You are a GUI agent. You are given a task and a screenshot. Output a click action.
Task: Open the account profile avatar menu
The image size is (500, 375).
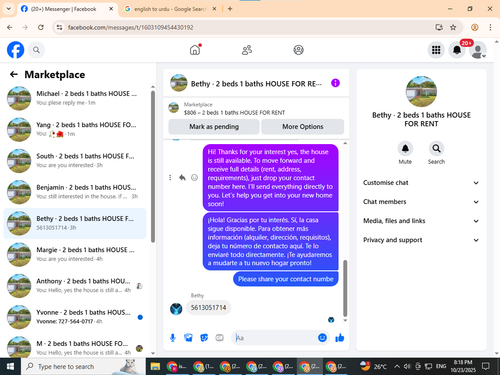[478, 50]
